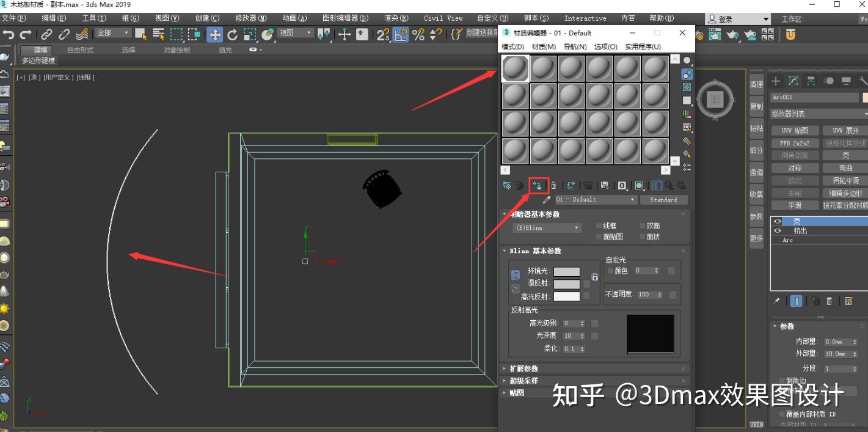
Task: Enable the 线框 wireframe checkbox
Action: click(x=599, y=225)
